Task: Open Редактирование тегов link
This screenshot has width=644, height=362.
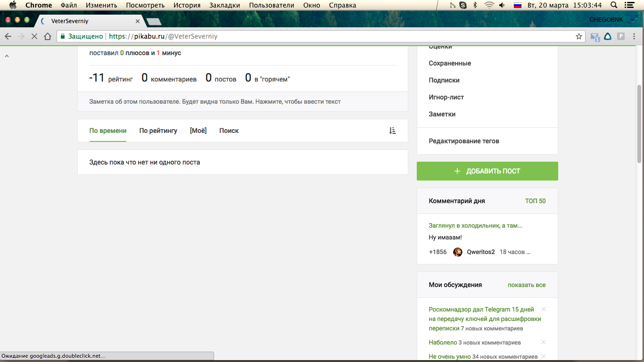Action: tap(464, 141)
